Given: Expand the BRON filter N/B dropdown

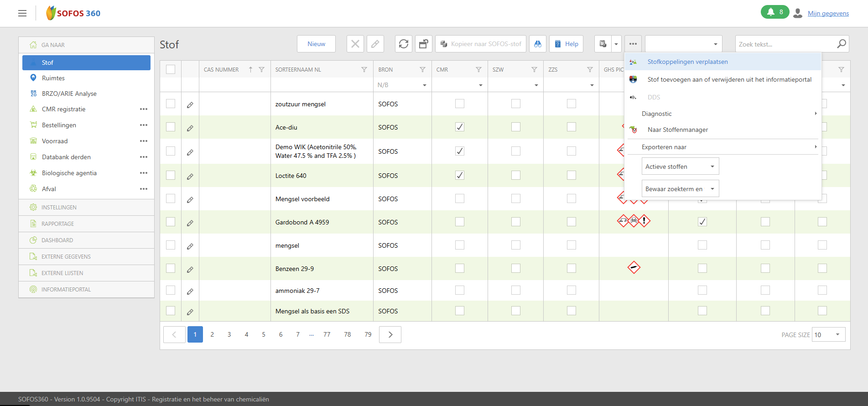Looking at the screenshot, I should 424,85.
